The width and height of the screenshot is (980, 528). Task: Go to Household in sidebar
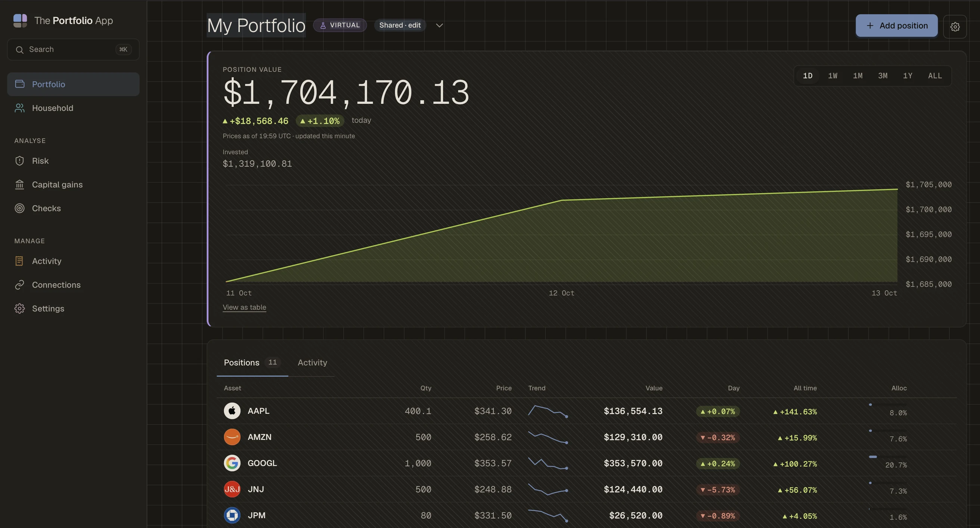tap(73, 108)
